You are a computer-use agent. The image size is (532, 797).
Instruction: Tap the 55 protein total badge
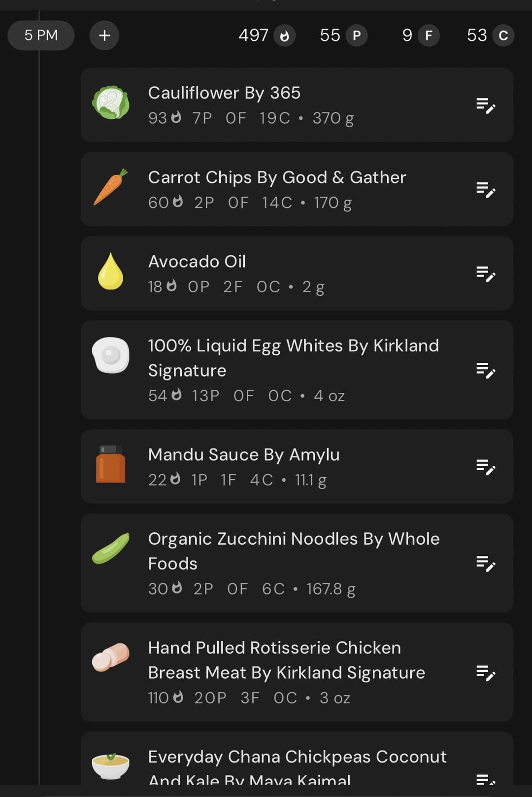[343, 35]
